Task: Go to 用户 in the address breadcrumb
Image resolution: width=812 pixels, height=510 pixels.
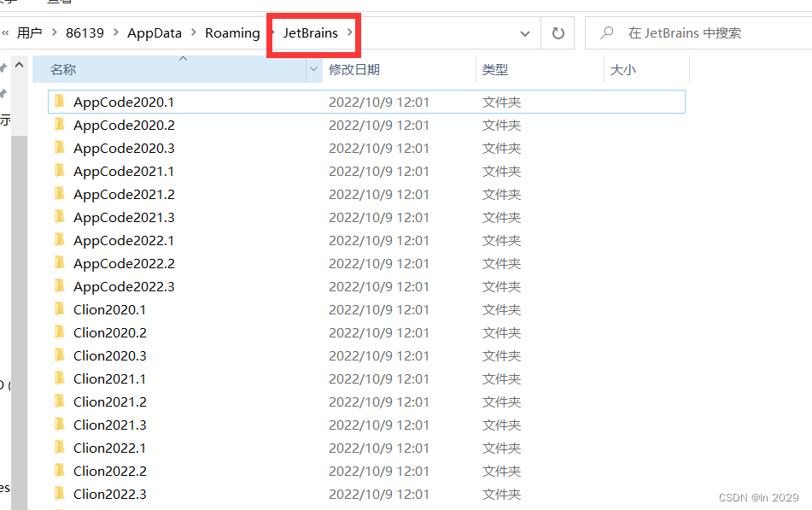Action: 30,33
